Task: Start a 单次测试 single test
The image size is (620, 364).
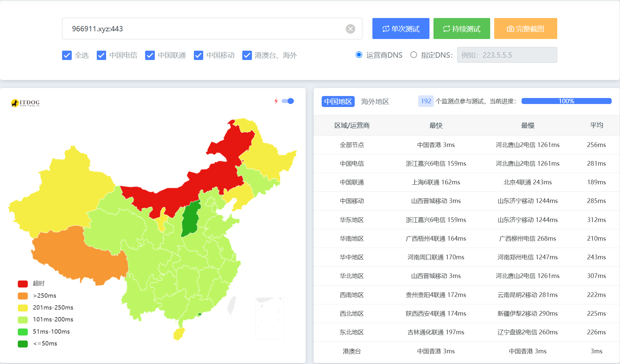Action: [x=401, y=29]
